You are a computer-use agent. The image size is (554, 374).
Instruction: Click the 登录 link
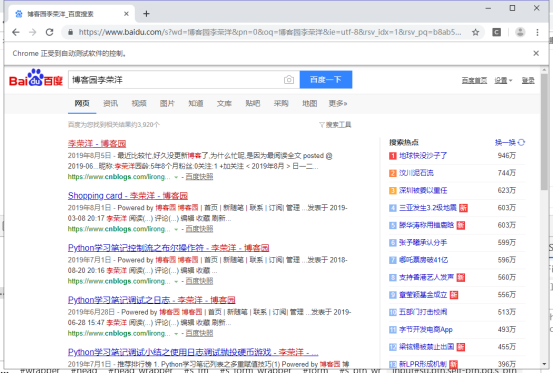tap(528, 81)
